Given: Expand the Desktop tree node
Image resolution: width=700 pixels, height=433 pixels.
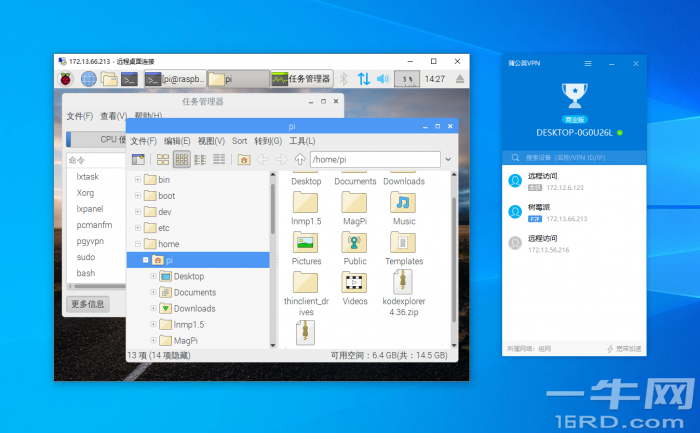Looking at the screenshot, I should coord(153,276).
